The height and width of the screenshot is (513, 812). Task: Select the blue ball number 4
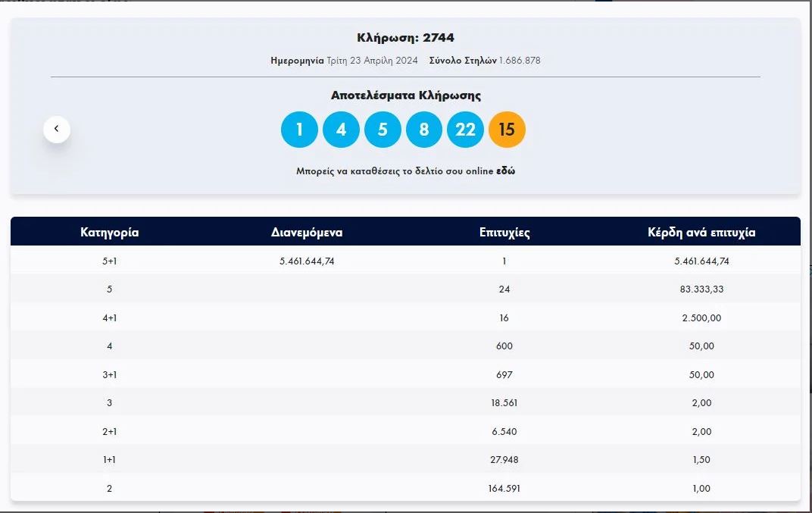[x=341, y=130]
